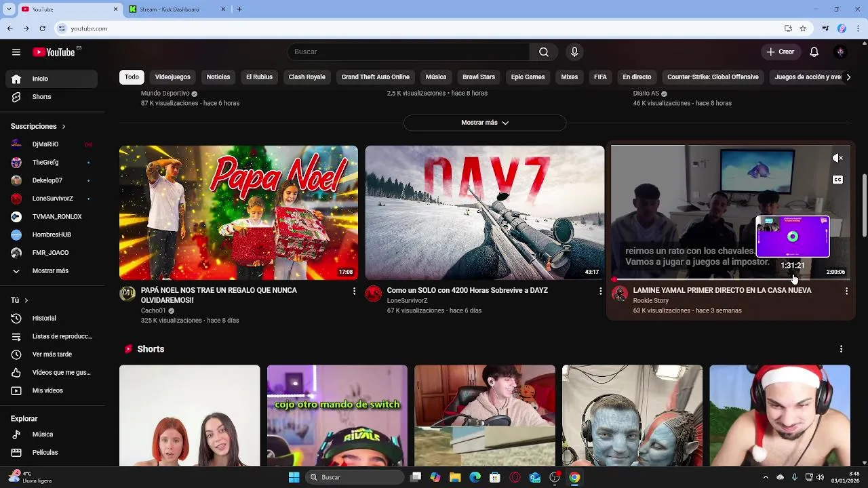Expand the news shelf with Mostrar más
The width and height of the screenshot is (868, 488).
tap(485, 123)
